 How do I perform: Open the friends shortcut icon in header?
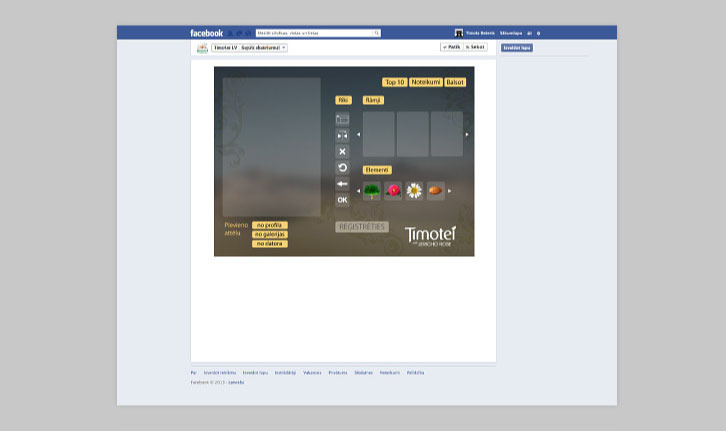pos(530,33)
